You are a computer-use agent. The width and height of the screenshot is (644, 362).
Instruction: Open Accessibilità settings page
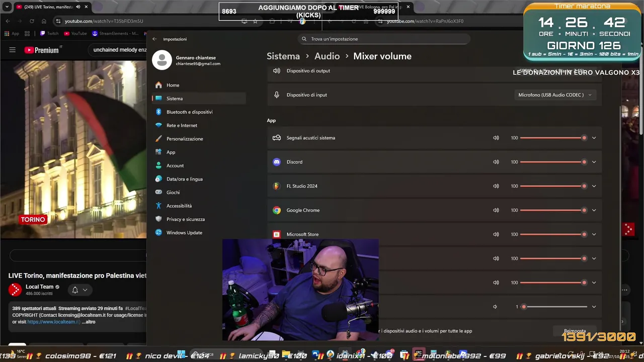(x=179, y=206)
